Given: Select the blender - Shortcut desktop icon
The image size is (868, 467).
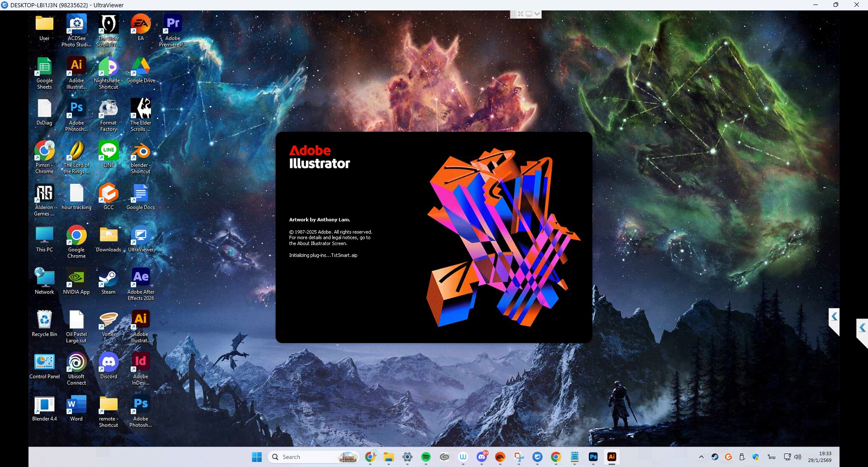Looking at the screenshot, I should click(x=141, y=157).
